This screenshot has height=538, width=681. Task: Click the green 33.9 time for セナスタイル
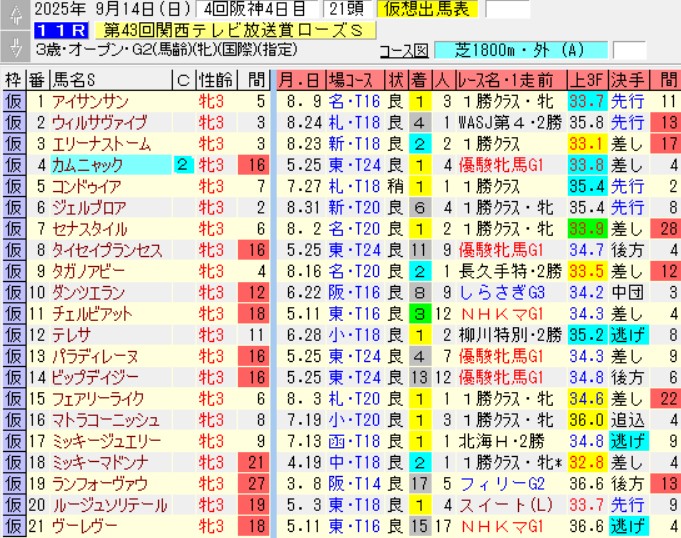pyautogui.click(x=585, y=229)
